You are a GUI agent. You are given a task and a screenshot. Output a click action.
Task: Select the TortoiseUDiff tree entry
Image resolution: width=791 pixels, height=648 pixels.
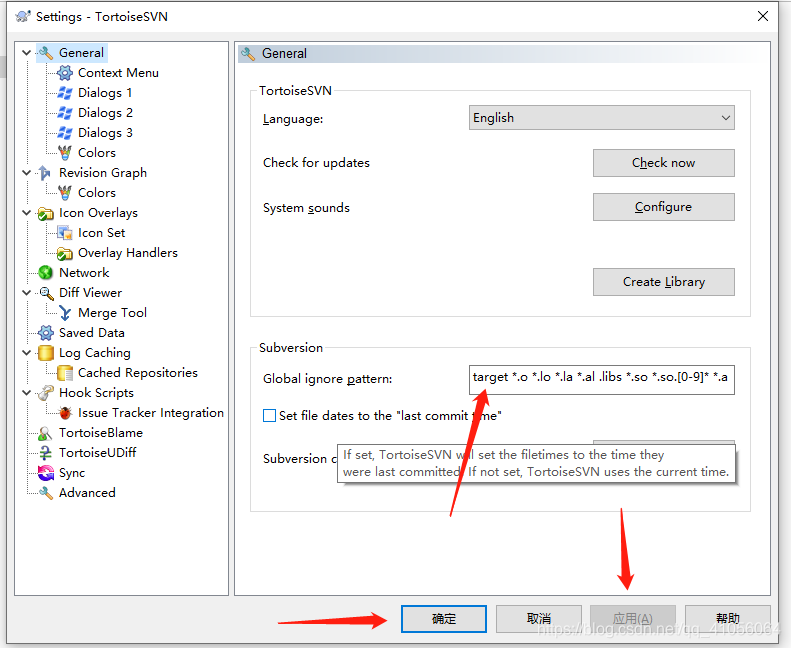click(97, 453)
